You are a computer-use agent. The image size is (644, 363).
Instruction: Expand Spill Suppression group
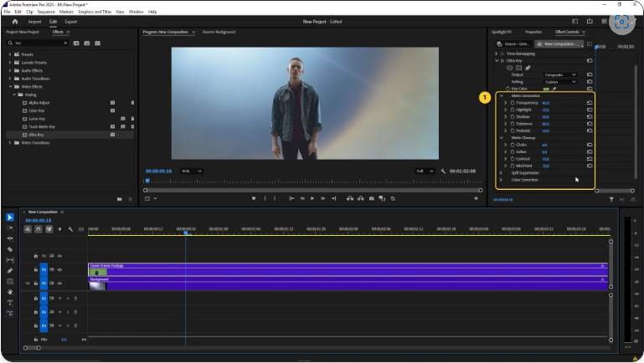click(501, 172)
